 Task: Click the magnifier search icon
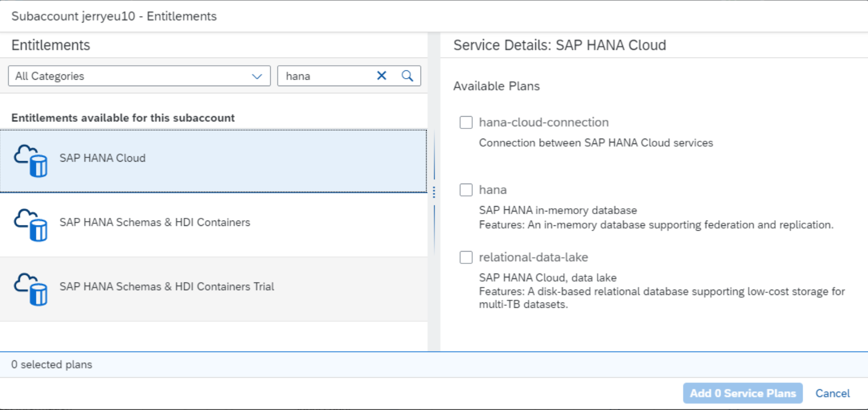click(x=407, y=76)
